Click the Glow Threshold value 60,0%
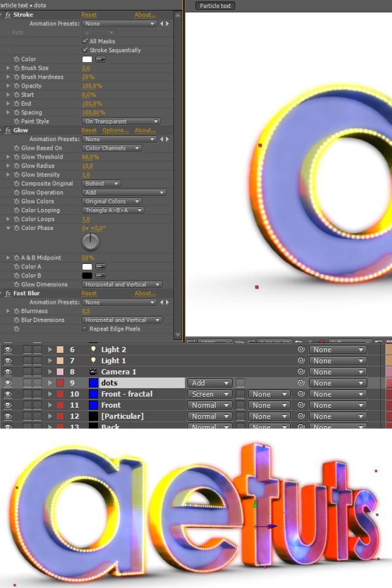The height and width of the screenshot is (588, 392). (90, 157)
